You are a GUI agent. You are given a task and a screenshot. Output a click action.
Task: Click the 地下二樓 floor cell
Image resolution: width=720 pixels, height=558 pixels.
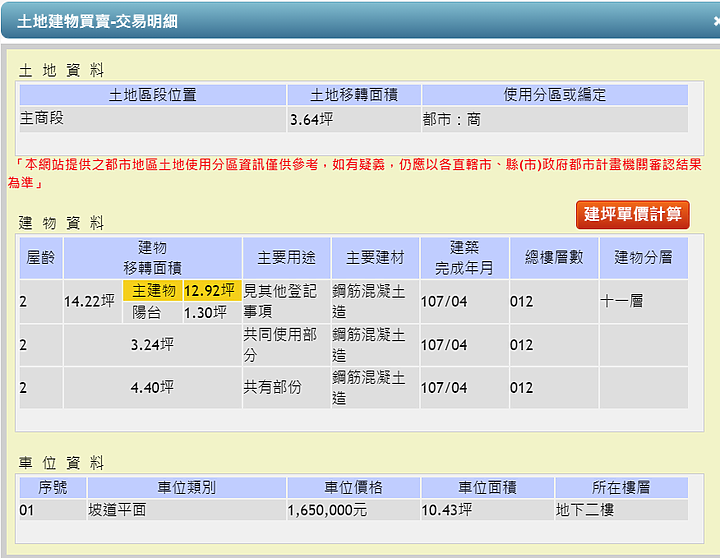[622, 510]
